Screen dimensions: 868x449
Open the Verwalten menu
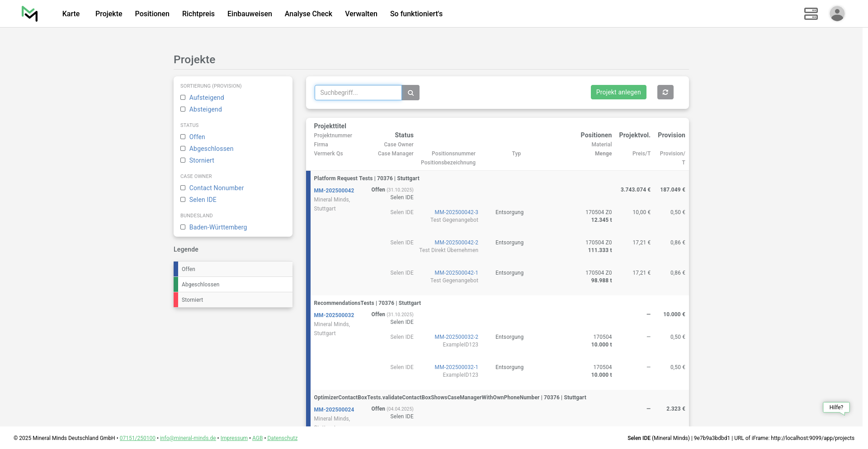click(361, 14)
